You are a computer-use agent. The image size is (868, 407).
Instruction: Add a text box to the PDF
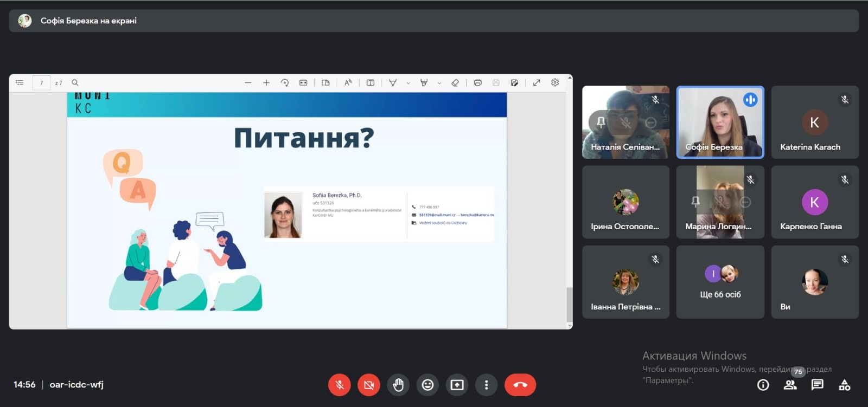click(371, 83)
